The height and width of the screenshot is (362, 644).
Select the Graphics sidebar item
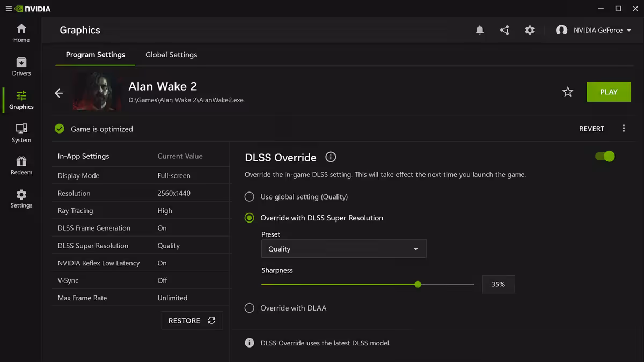(x=21, y=100)
